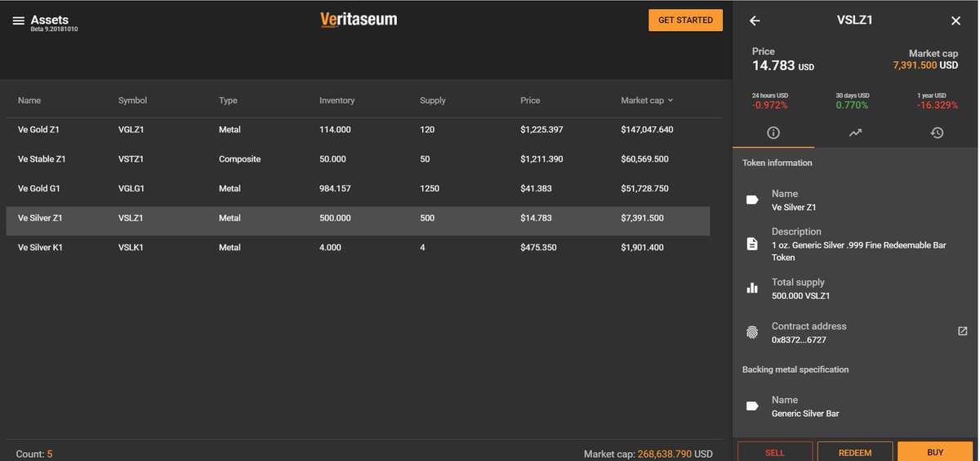This screenshot has height=461, width=980.
Task: Sort table by Inventory column header
Action: click(x=336, y=101)
